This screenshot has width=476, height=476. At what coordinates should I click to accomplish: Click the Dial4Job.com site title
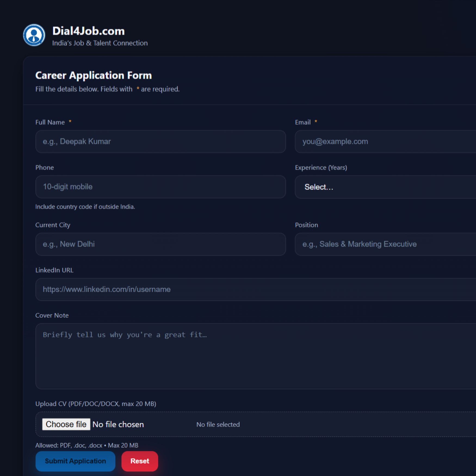tap(88, 31)
